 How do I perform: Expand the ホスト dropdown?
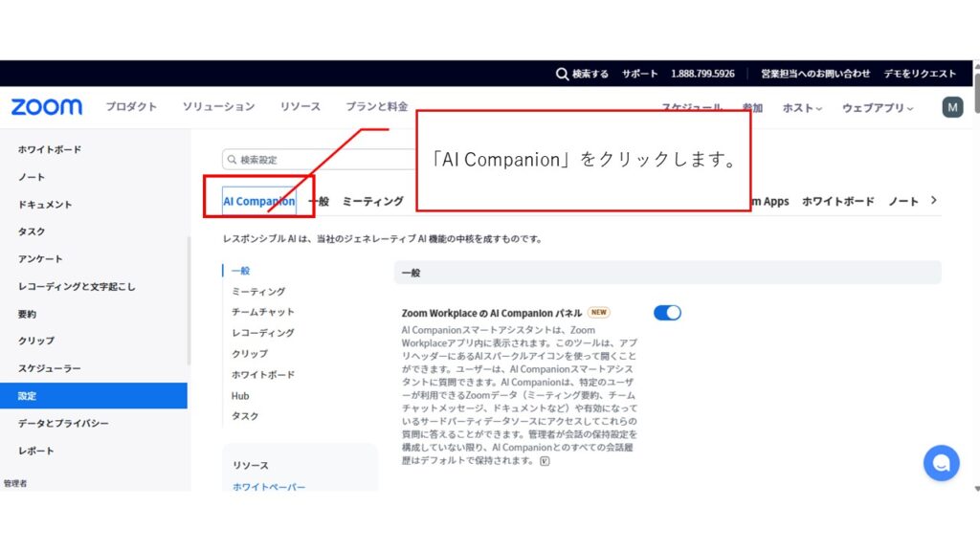click(802, 108)
